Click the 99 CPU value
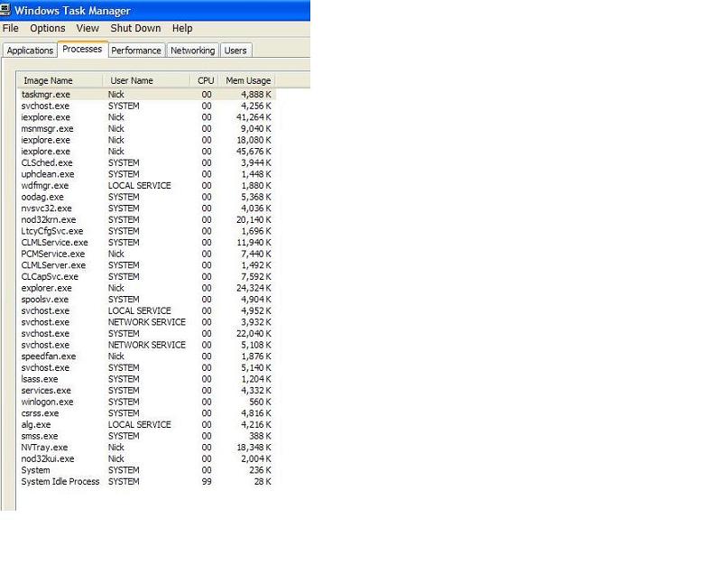The image size is (728, 583). tap(207, 482)
